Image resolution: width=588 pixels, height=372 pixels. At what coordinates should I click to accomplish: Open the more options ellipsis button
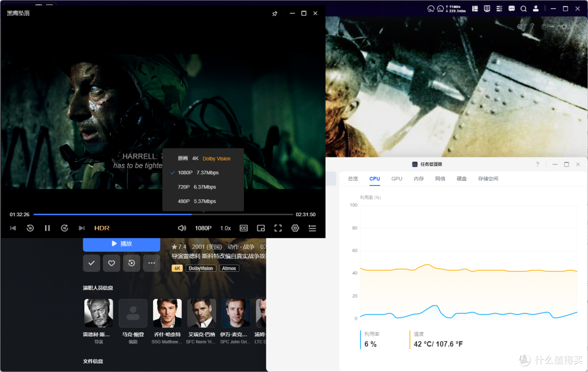coord(151,263)
